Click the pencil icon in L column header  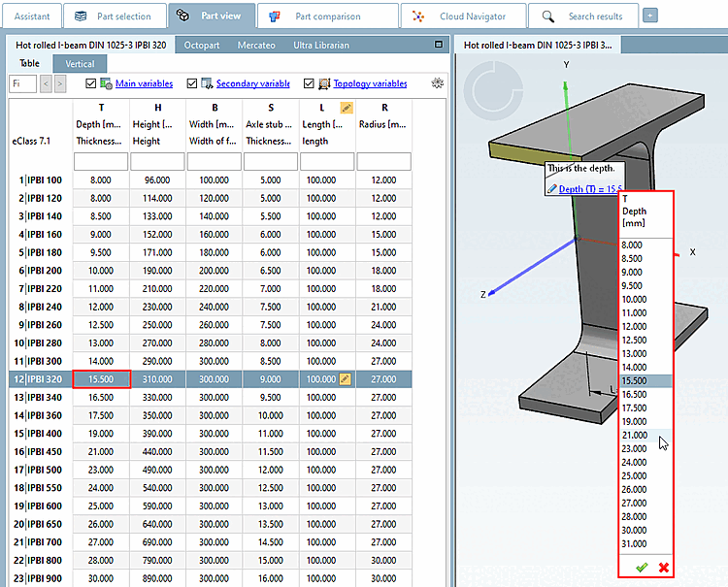pos(346,108)
